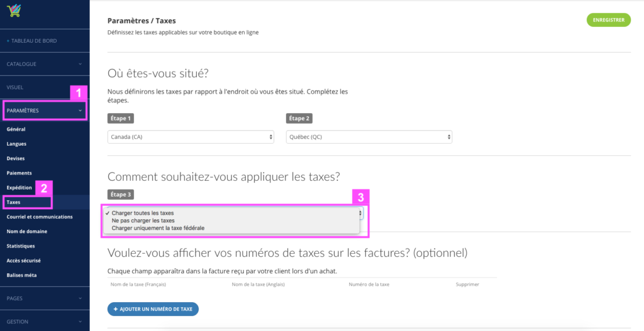Screen dimensions: 644x331
Task: Choose 'Charger uniquement la taxe fédérale'
Action: pos(158,228)
